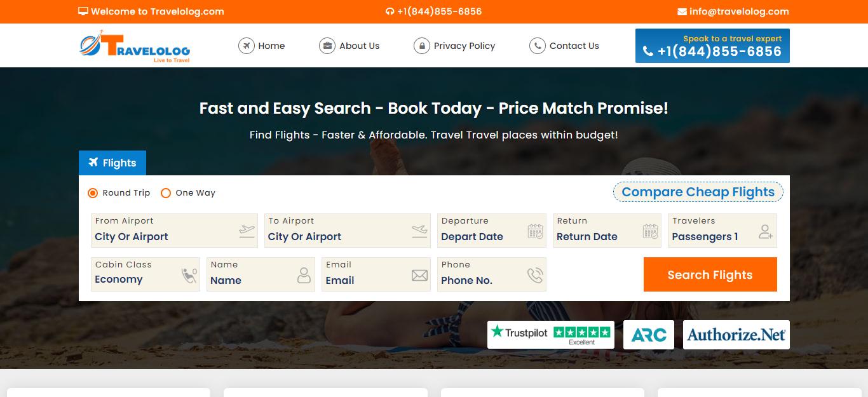The width and height of the screenshot is (868, 397).
Task: Click the takeoff plane icon in From Airport
Action: 247,231
